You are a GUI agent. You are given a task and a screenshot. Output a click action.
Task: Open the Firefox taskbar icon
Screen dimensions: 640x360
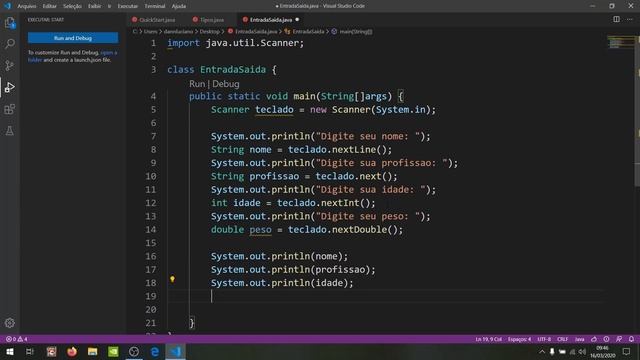coord(72,351)
